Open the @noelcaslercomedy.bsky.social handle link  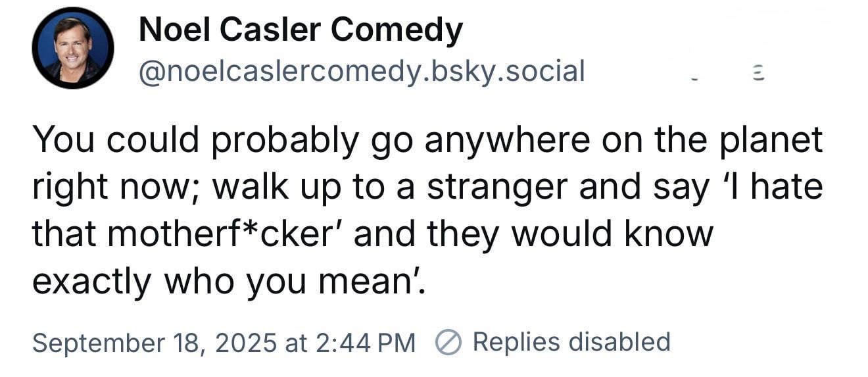pos(361,72)
